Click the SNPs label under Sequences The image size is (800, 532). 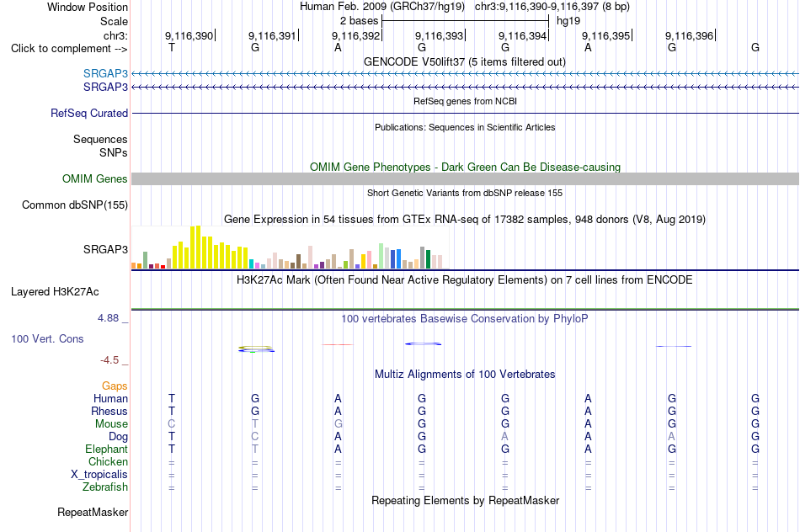point(114,152)
